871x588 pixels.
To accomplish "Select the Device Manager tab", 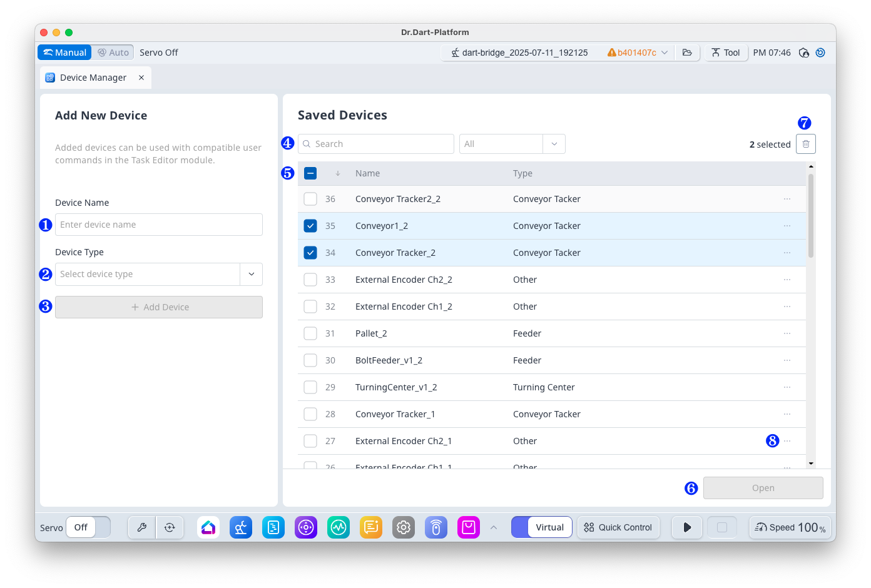I will pyautogui.click(x=93, y=78).
